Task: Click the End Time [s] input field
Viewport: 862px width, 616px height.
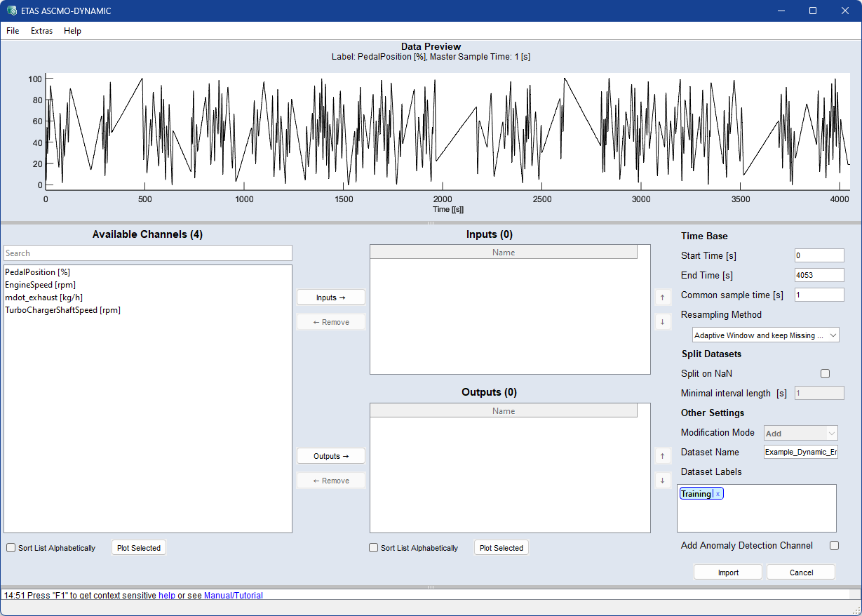Action: point(819,275)
